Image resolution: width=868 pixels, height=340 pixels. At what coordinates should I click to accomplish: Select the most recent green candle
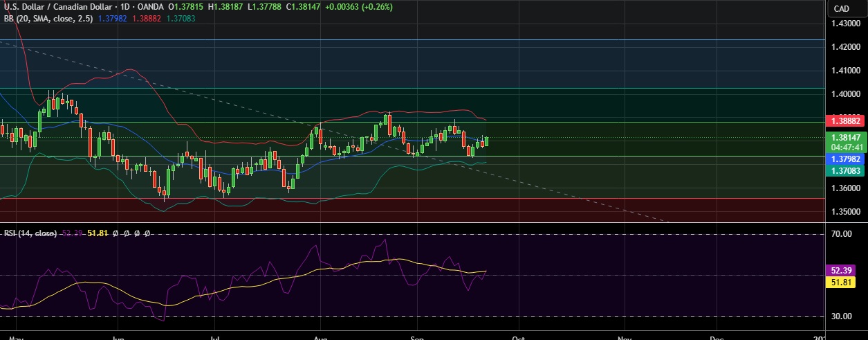coord(487,141)
